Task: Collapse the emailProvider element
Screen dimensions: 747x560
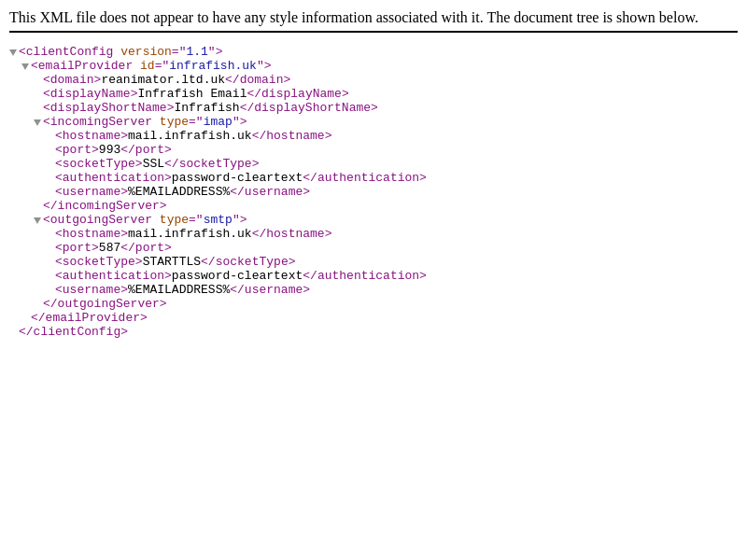Action: click(x=25, y=67)
